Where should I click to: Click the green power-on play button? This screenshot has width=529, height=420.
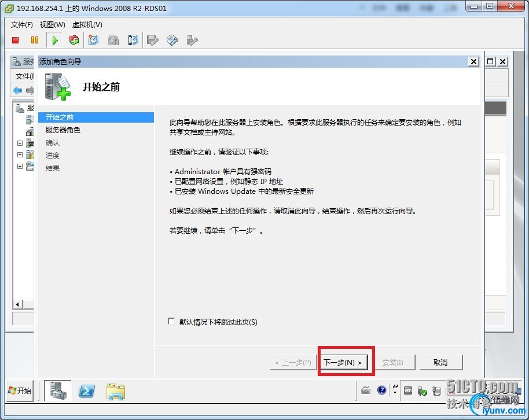(54, 40)
